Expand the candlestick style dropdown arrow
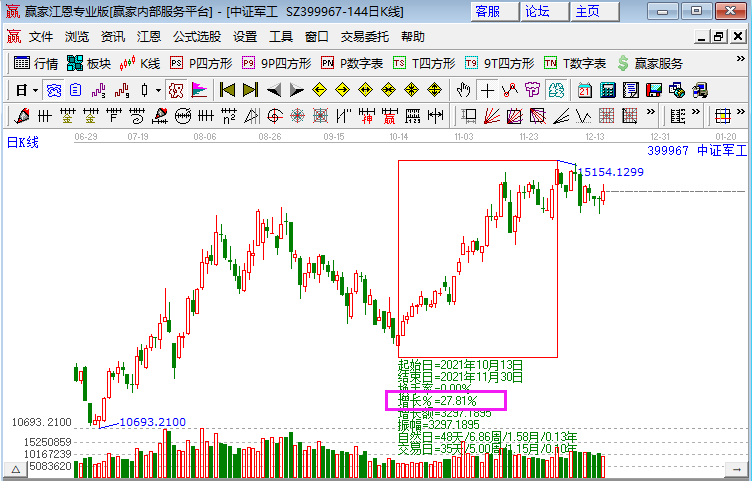Screen dimensions: 752x481 [158, 90]
